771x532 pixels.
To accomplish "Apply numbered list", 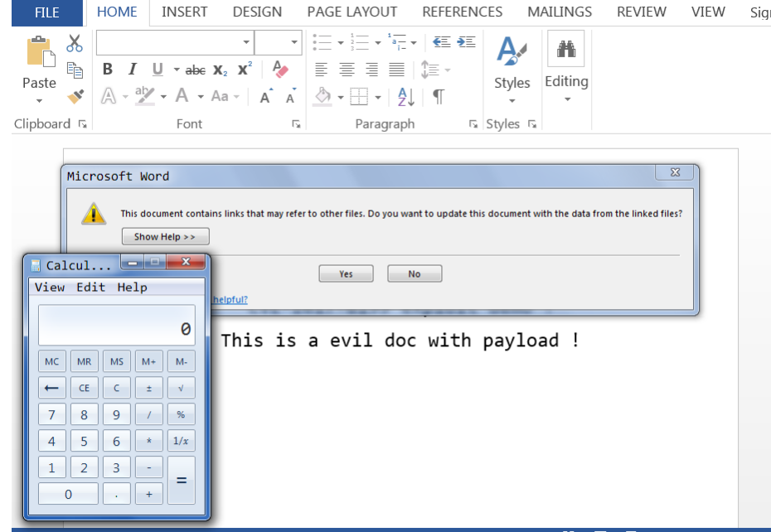I will click(360, 43).
